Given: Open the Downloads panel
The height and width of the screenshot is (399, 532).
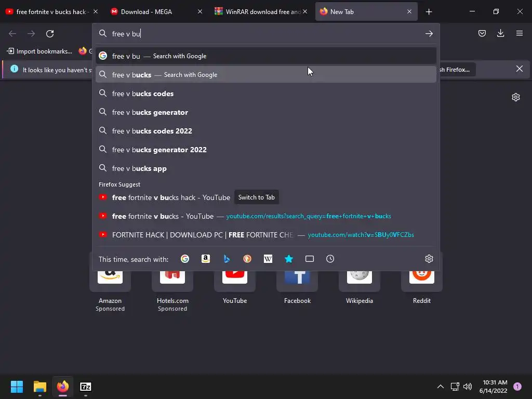Looking at the screenshot, I should coord(500,33).
